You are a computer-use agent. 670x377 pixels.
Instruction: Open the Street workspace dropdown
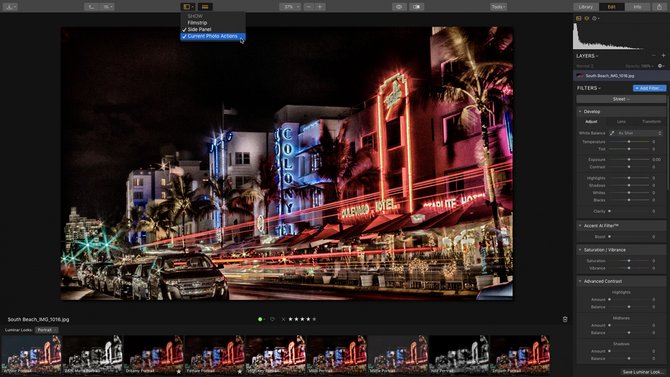621,99
